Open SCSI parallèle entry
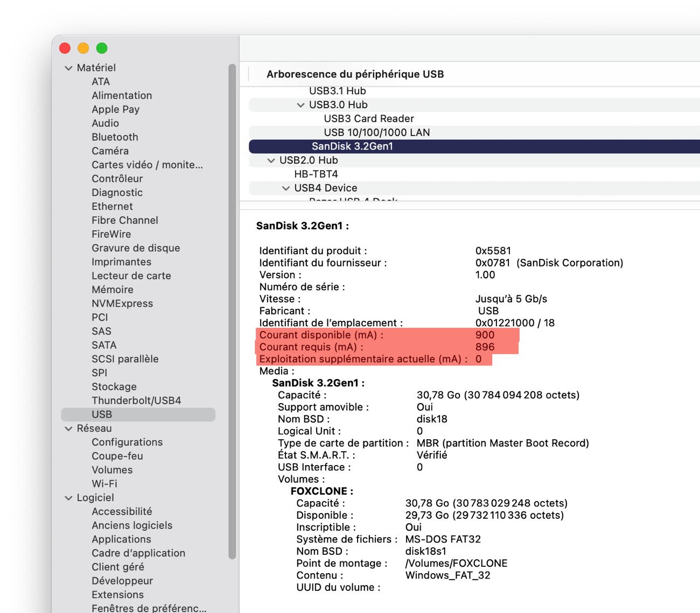Screen dimensions: 700x613 (125, 359)
